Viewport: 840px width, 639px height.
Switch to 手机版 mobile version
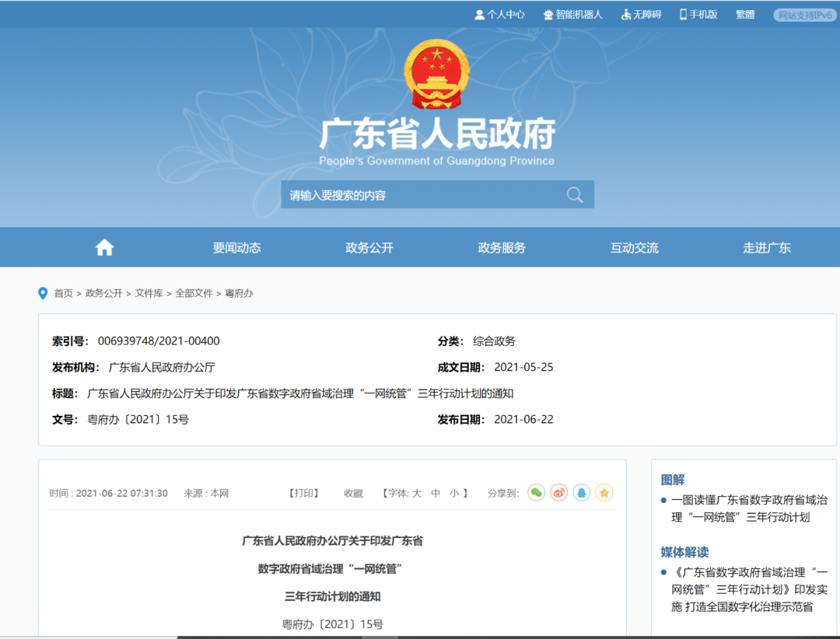698,15
